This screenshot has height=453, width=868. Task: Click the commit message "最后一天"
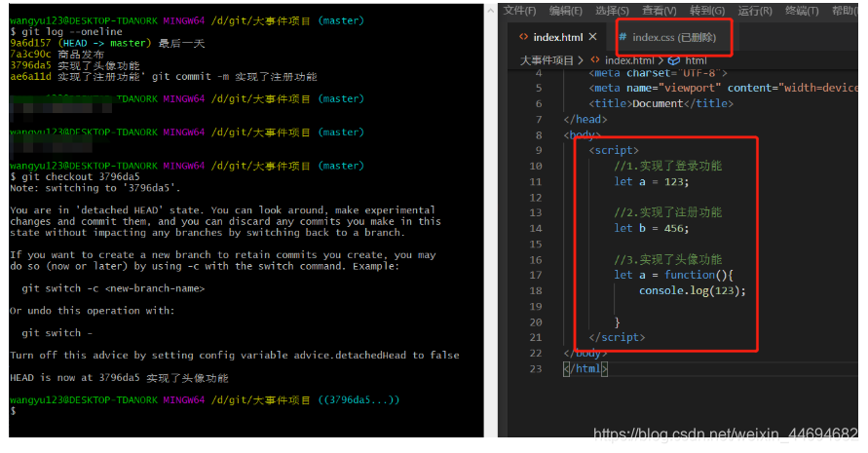[x=181, y=43]
